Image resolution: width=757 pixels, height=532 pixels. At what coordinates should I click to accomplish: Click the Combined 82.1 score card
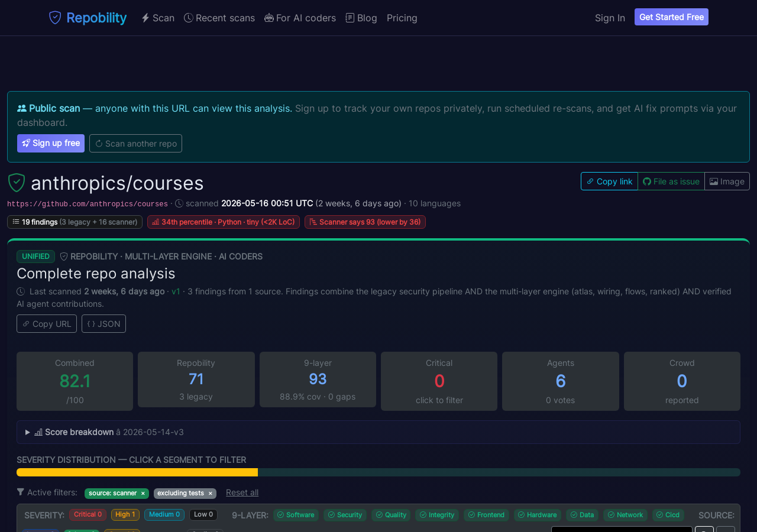[x=75, y=381]
